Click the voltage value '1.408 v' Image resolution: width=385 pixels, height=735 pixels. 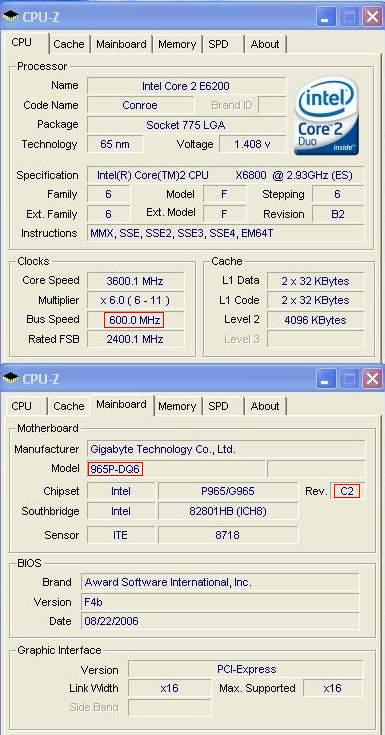(252, 144)
